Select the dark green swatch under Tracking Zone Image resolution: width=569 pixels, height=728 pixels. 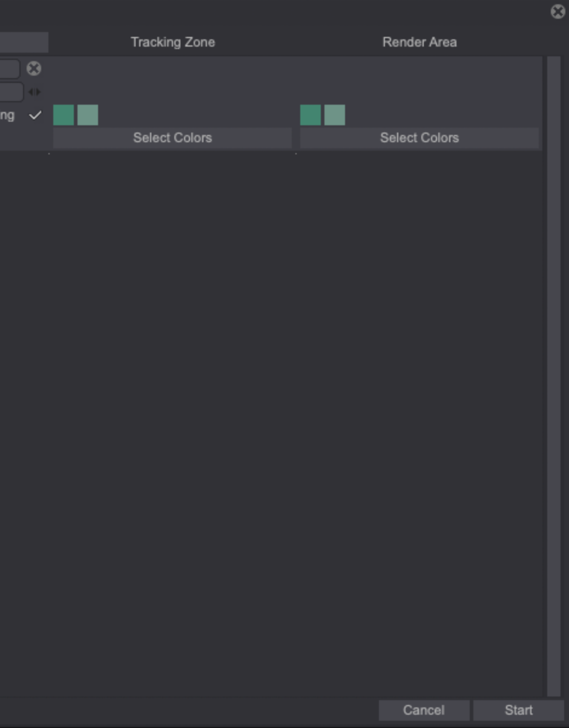63,115
